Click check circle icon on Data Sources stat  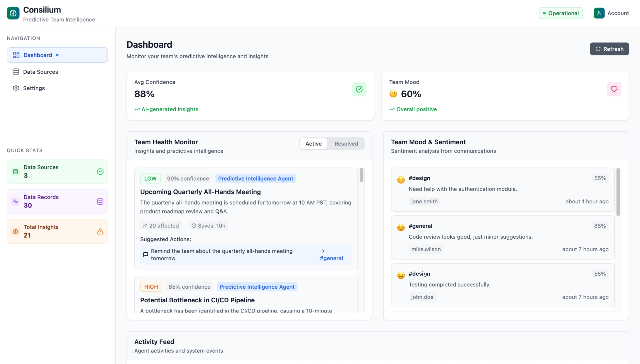(x=100, y=172)
